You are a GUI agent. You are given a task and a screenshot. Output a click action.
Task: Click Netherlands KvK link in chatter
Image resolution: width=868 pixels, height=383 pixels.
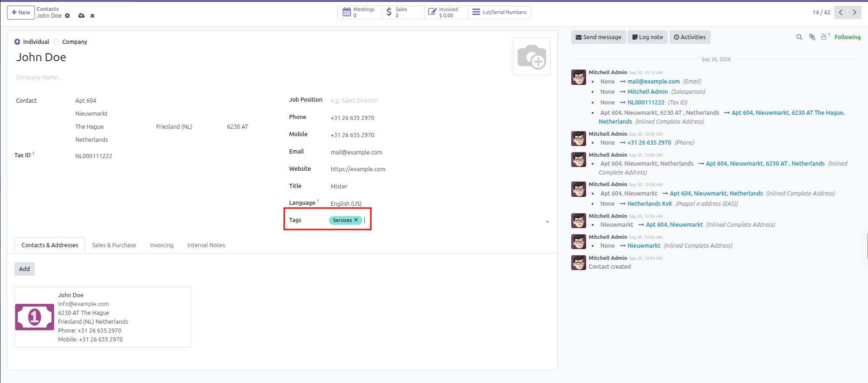point(649,204)
